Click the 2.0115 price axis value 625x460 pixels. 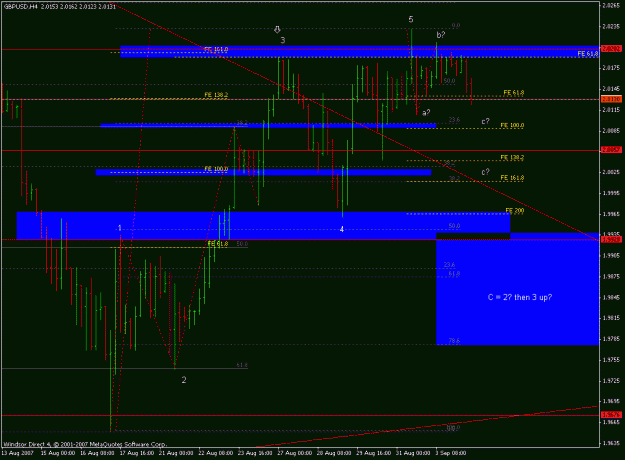(611, 110)
